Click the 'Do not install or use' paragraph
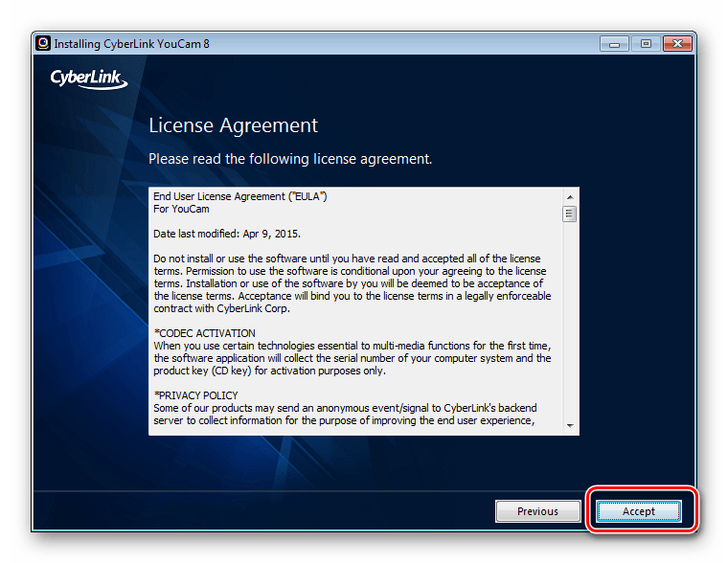The width and height of the screenshot is (728, 563). coord(353,283)
